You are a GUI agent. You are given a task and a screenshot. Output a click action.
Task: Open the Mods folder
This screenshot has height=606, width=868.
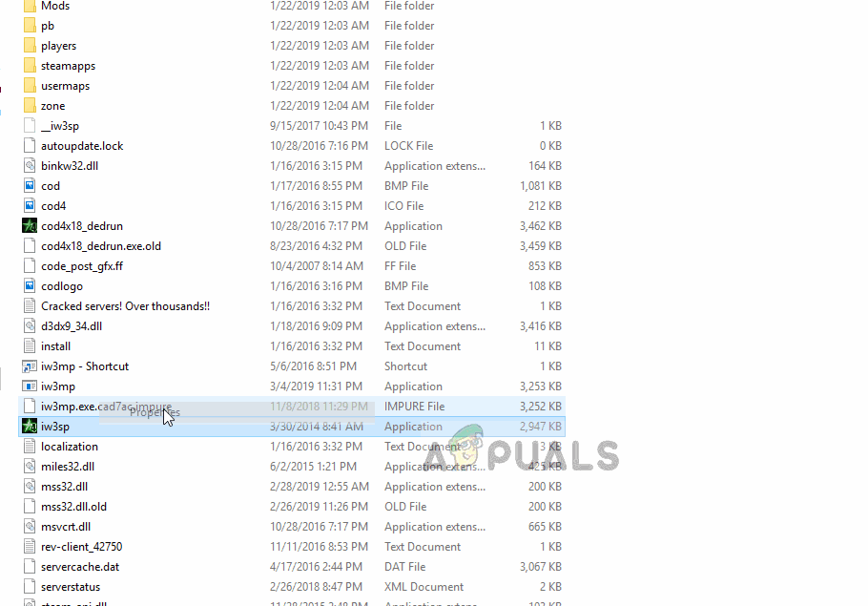click(55, 7)
